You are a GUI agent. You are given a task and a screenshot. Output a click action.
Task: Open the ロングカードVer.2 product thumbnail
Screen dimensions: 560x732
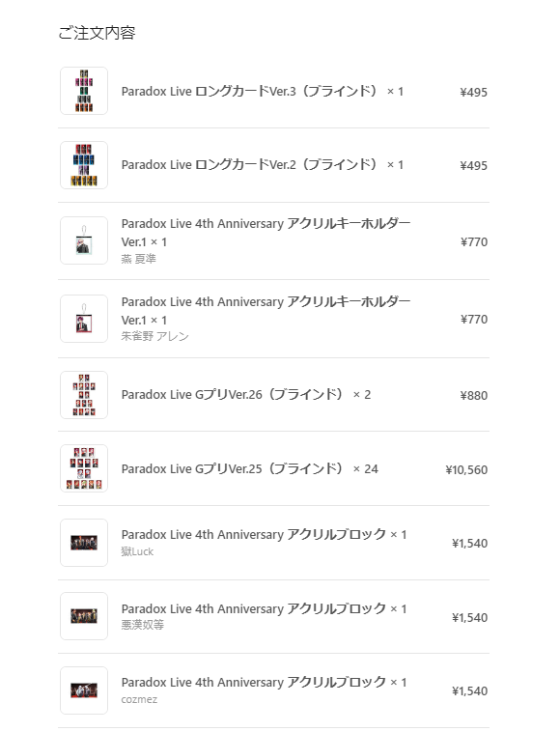(84, 165)
